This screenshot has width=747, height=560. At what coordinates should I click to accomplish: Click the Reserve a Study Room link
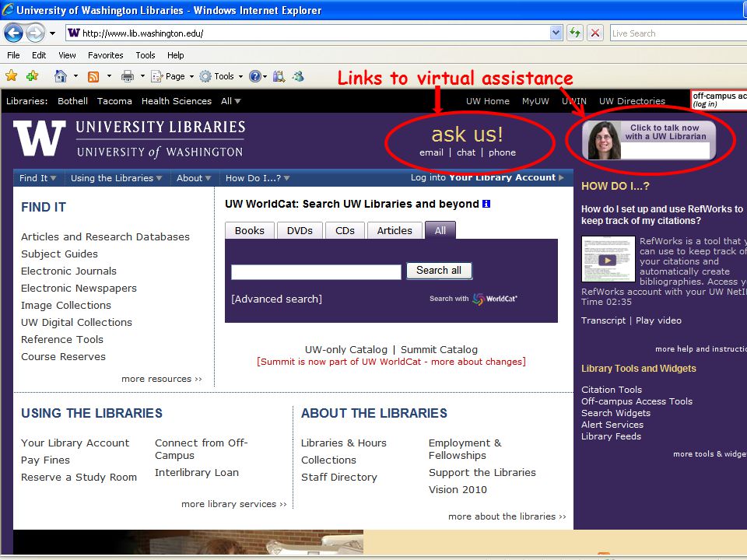coord(79,477)
